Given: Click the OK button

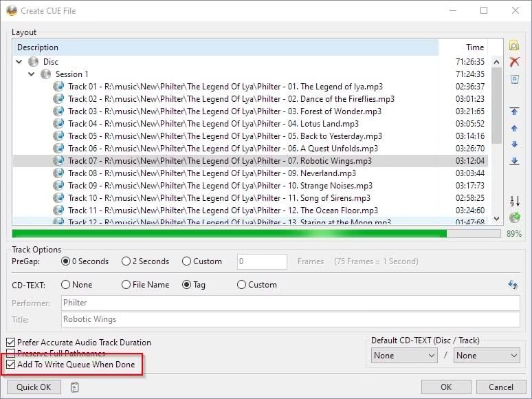Looking at the screenshot, I should pos(446,387).
